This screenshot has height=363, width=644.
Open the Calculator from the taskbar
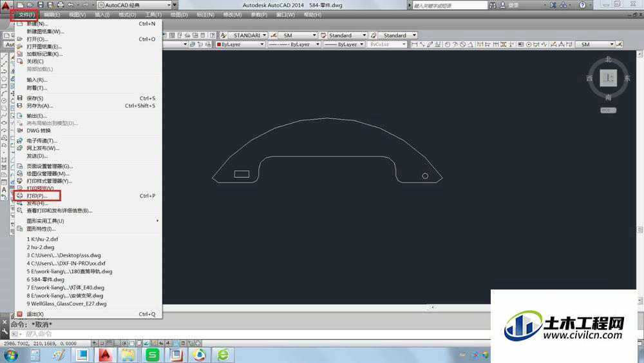(35, 355)
